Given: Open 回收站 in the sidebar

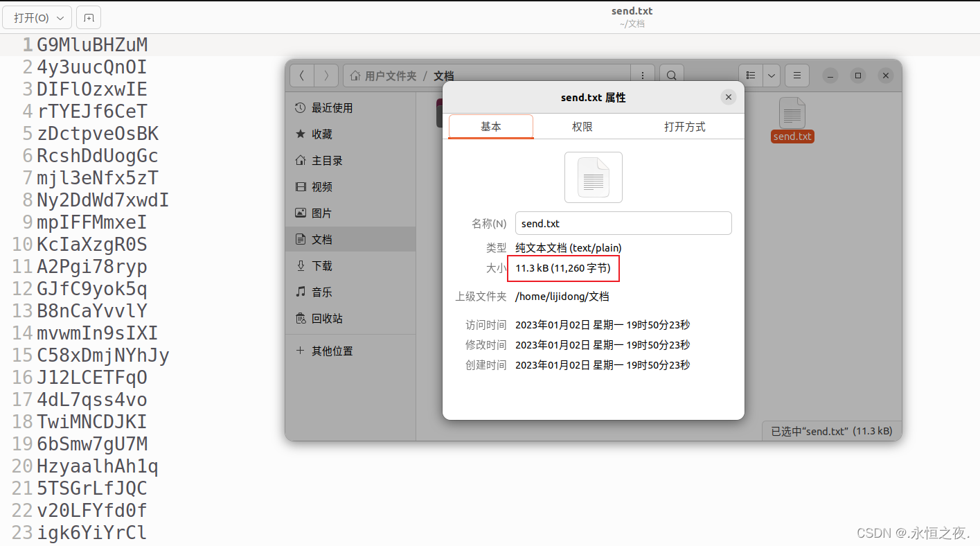Looking at the screenshot, I should (350, 319).
